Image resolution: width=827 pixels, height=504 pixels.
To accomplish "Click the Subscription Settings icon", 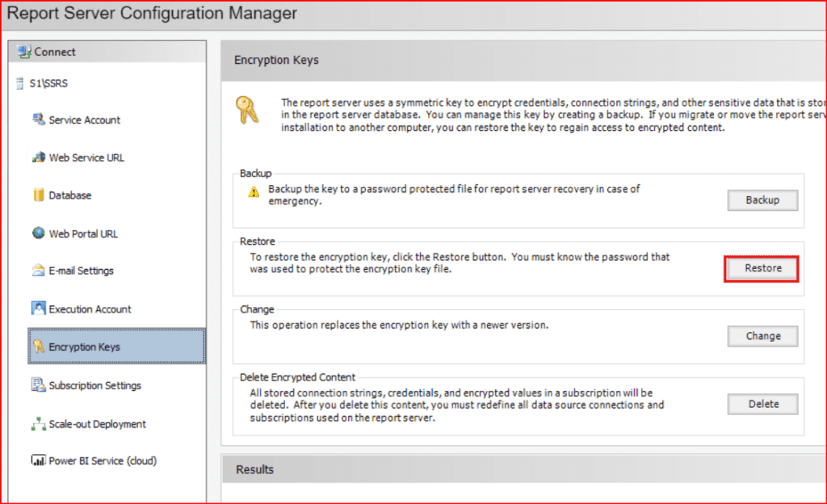I will (x=38, y=385).
